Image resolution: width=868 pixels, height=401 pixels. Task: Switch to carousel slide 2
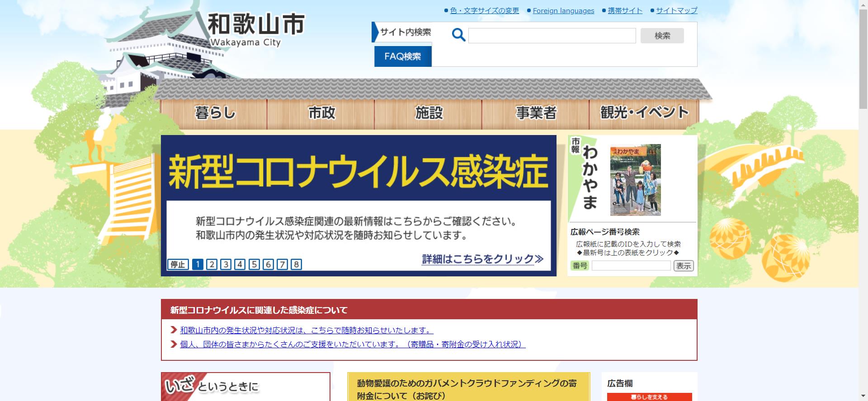click(212, 264)
